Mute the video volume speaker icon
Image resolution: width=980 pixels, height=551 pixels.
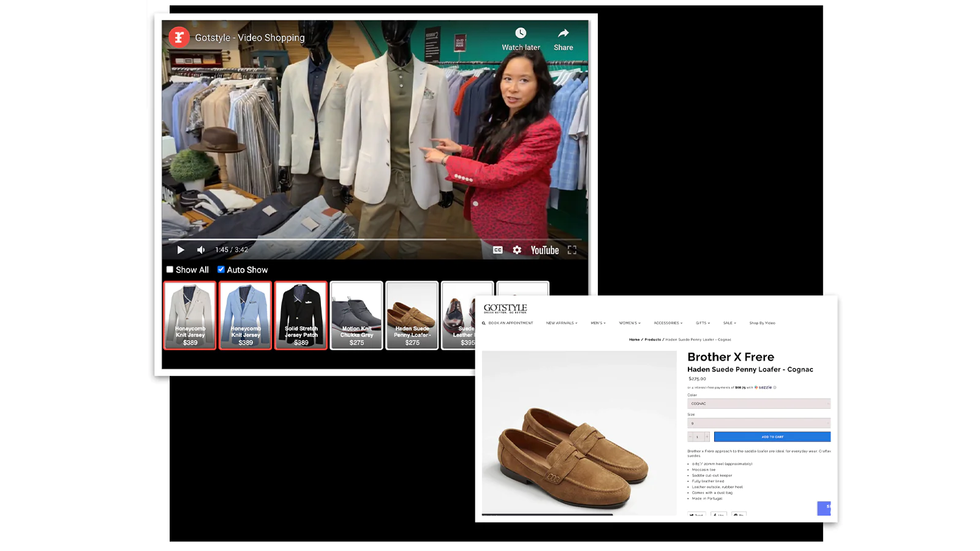pyautogui.click(x=201, y=250)
